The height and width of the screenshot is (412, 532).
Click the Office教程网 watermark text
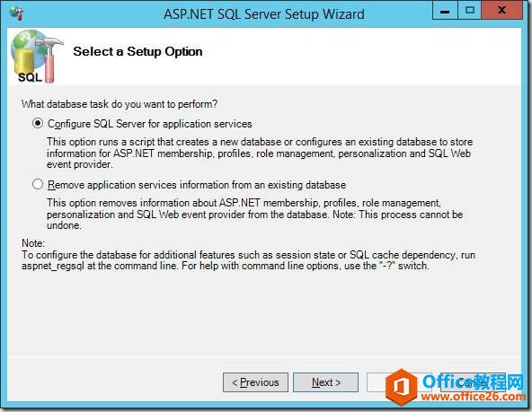click(x=473, y=381)
